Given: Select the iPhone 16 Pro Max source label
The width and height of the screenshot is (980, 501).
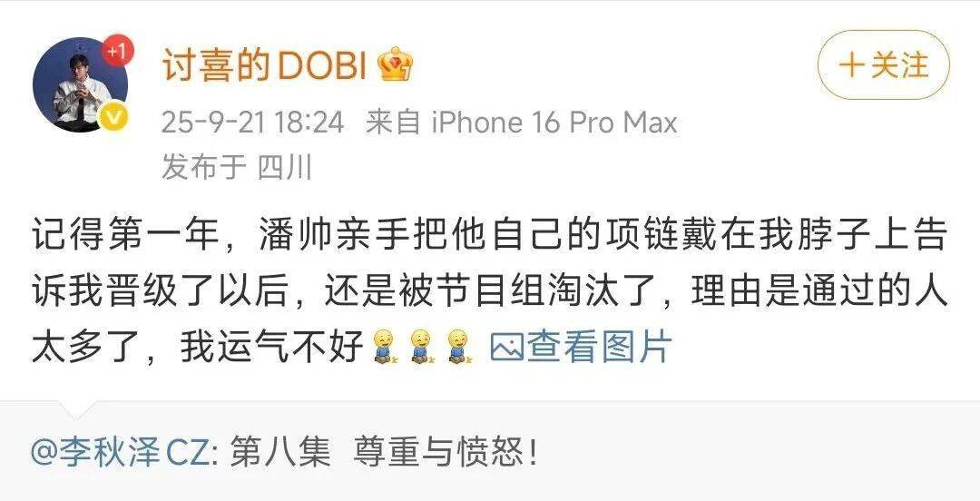Looking at the screenshot, I should tap(554, 122).
